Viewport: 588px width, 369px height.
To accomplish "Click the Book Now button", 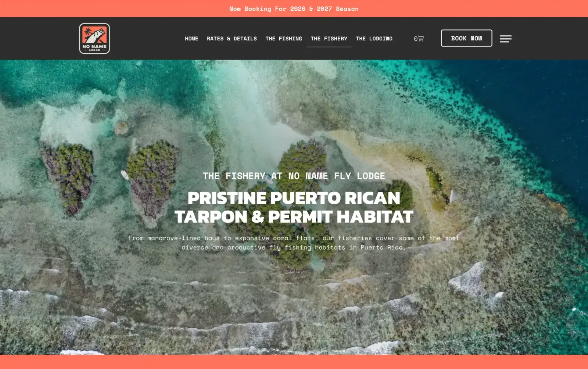I will point(466,38).
